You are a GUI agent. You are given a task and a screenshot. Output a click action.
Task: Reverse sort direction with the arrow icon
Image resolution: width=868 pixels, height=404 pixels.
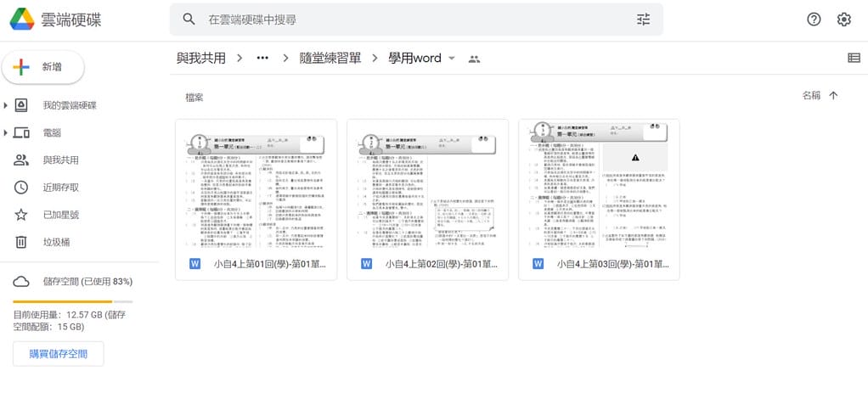[x=833, y=96]
